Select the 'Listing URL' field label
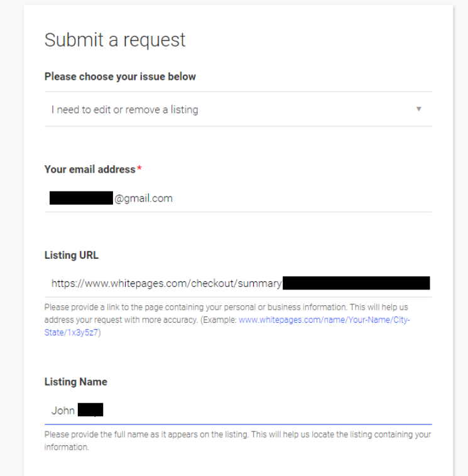Viewport: 468px width, 476px height. click(x=71, y=256)
